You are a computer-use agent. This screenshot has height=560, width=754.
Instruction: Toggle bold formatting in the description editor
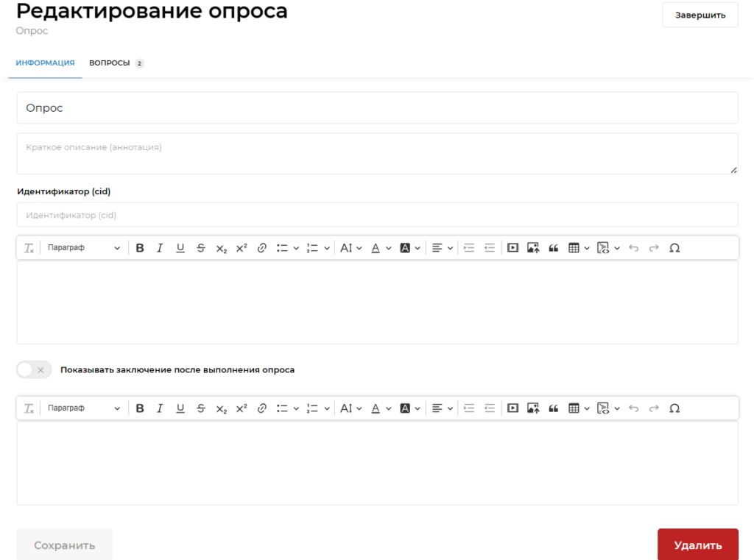140,248
